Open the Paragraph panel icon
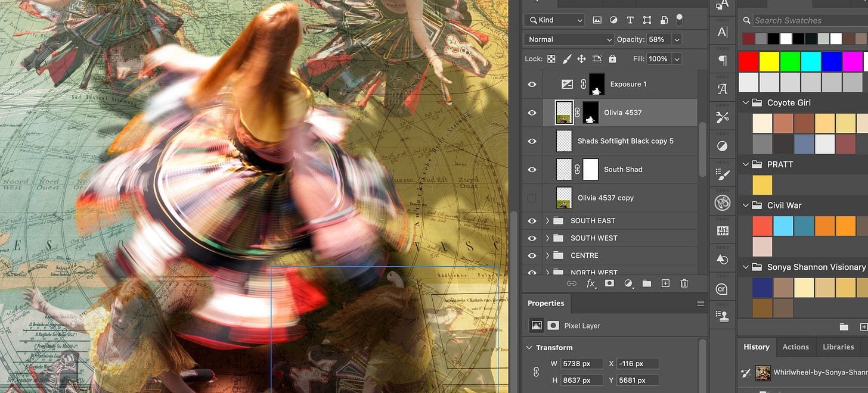The width and height of the screenshot is (868, 393). pos(723,60)
